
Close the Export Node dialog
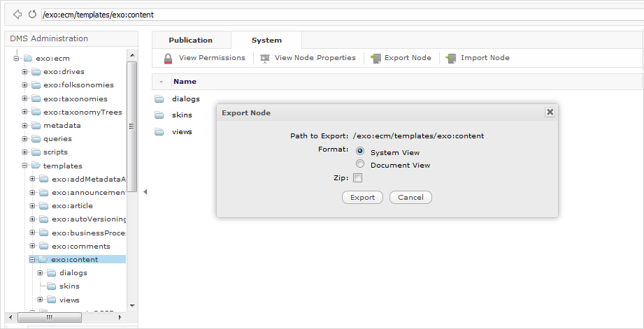(550, 112)
